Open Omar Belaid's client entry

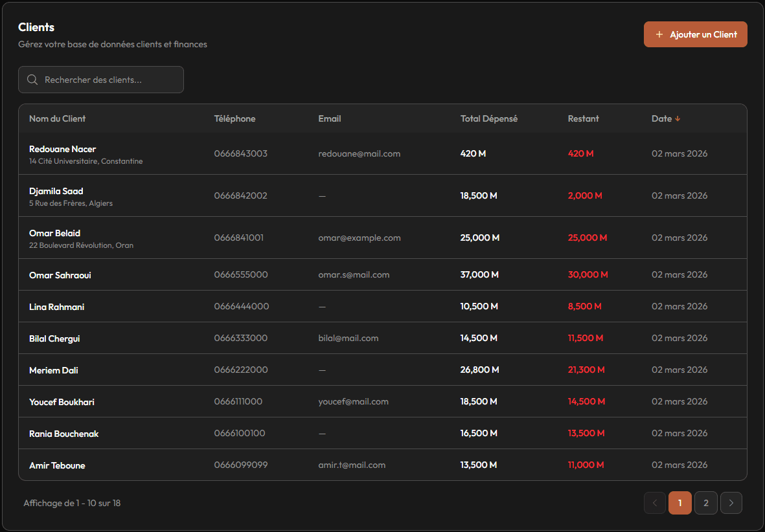tap(55, 234)
